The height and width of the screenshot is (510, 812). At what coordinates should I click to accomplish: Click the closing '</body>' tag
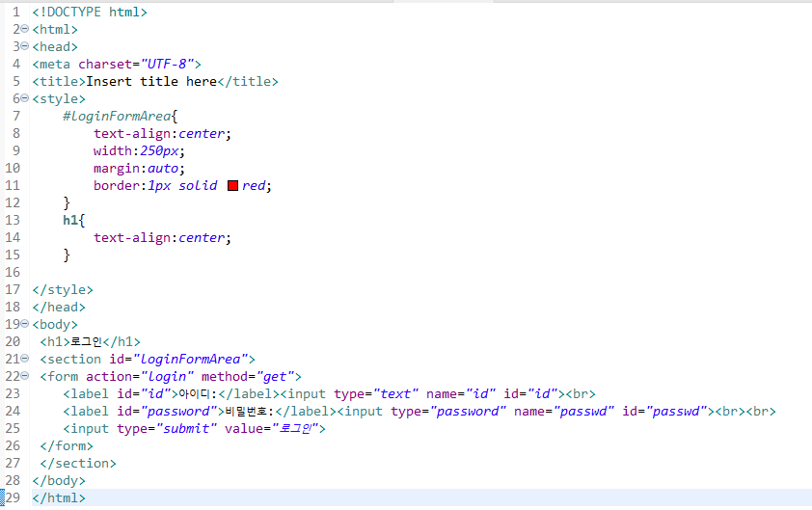pos(59,480)
